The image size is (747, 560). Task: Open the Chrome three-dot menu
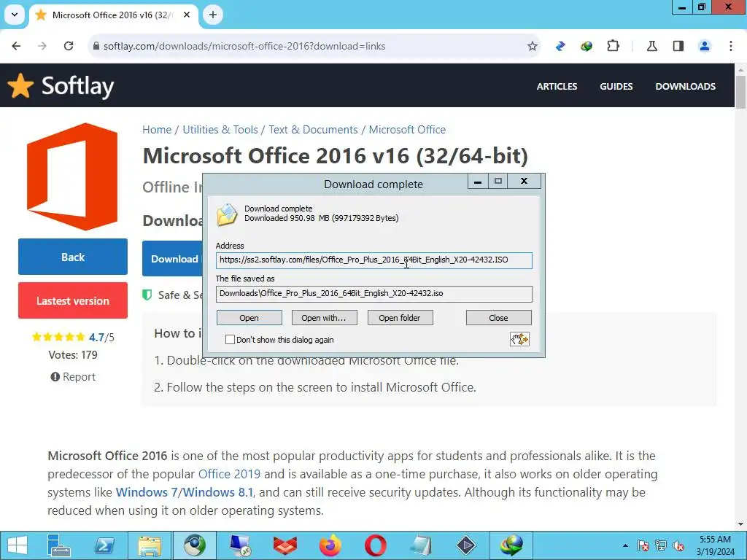(x=731, y=46)
